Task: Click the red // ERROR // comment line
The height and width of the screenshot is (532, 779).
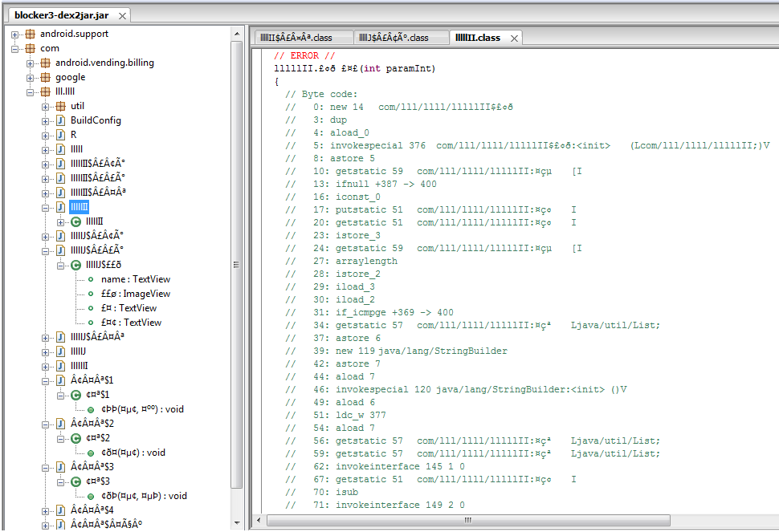Action: (x=304, y=55)
